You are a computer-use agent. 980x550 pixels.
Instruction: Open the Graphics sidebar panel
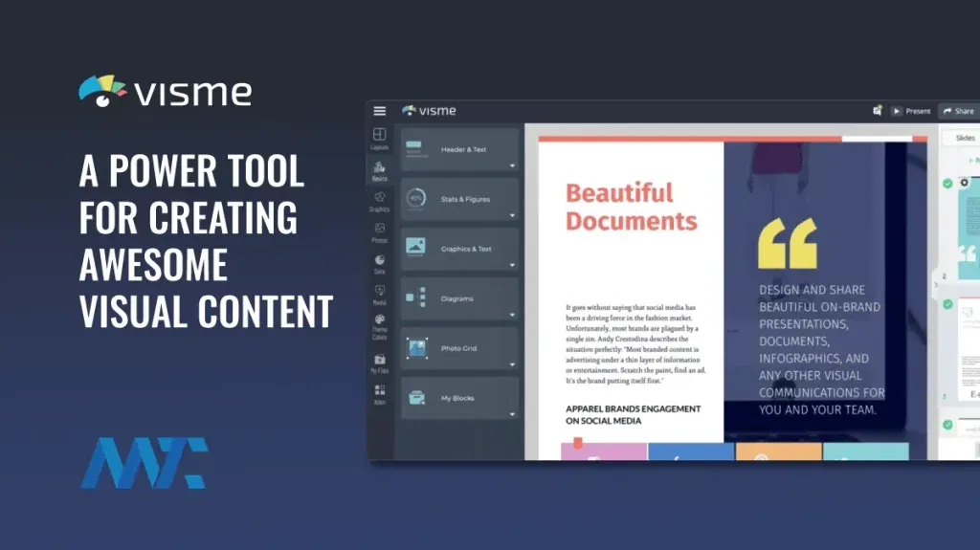[379, 202]
